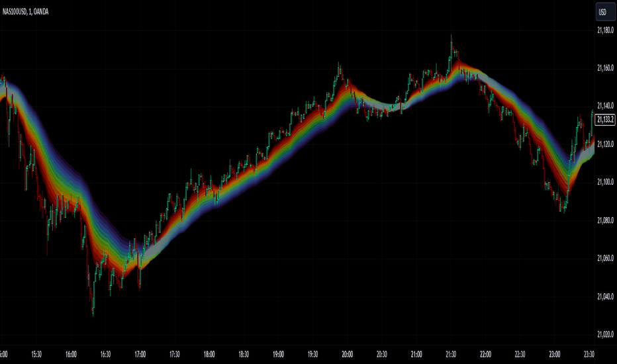Viewport: 617px width, 364px height.
Task: Click the 16:00 time axis label
Action: [71, 355]
